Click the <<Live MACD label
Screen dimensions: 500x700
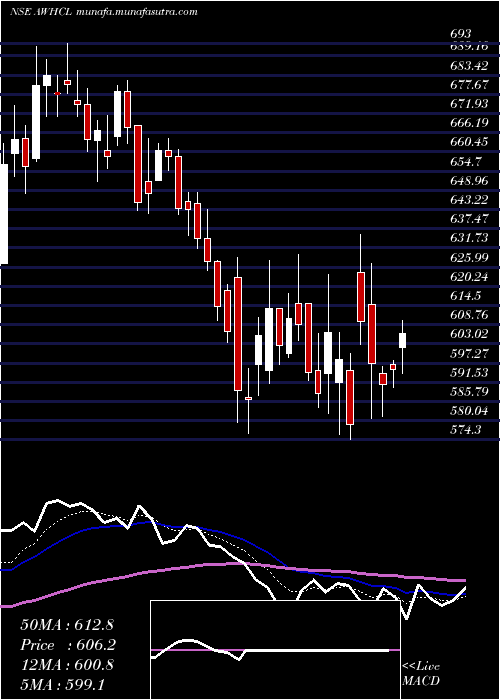coord(421,673)
